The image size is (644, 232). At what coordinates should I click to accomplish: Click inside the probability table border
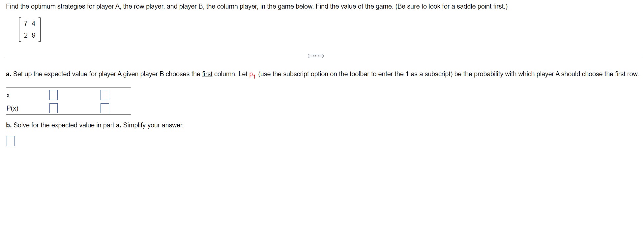[79, 101]
